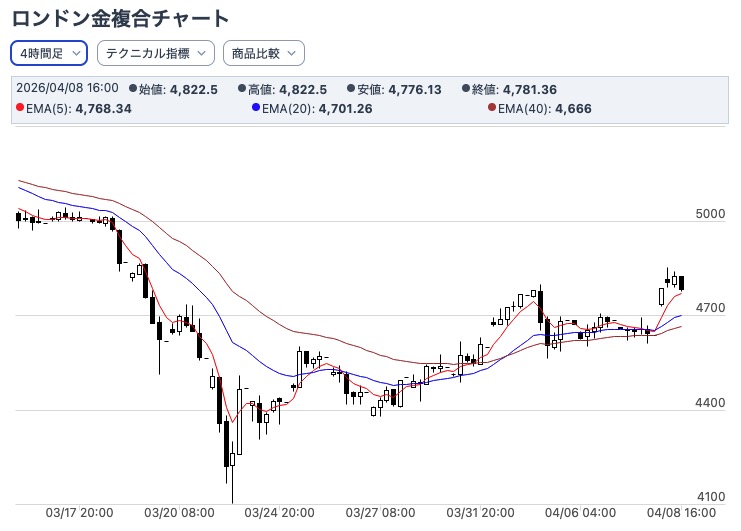Click the brown EMA(40) legend dot

(x=492, y=108)
